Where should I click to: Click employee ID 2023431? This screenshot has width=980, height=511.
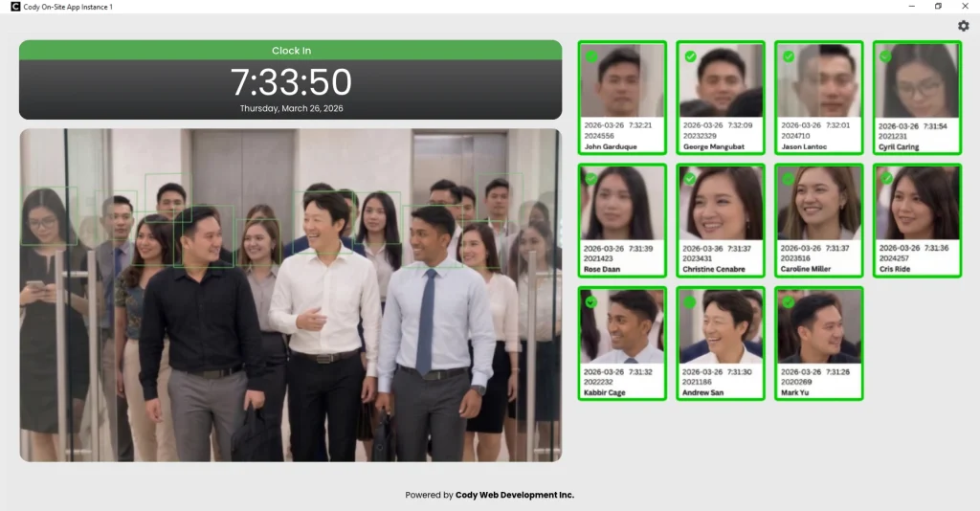(698, 258)
